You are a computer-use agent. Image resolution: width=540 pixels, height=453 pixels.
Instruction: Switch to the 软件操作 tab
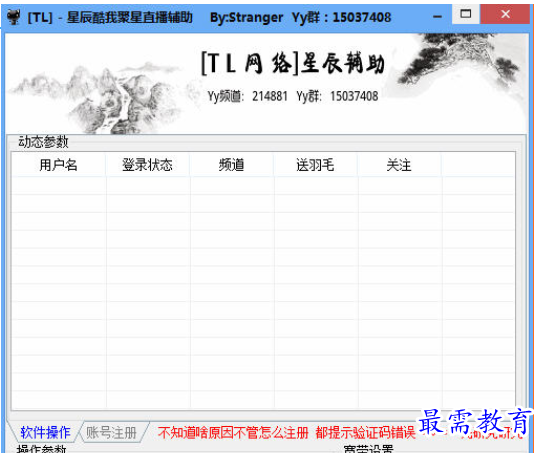45,432
